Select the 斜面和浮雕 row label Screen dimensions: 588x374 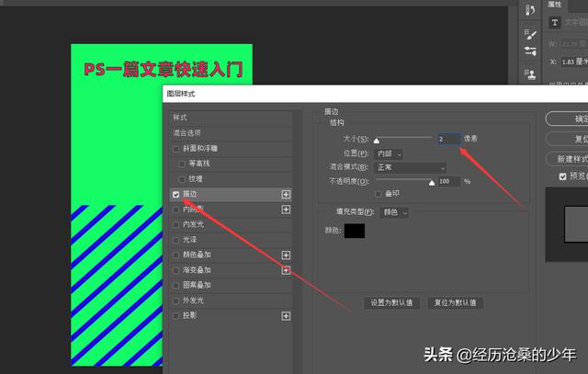click(200, 148)
